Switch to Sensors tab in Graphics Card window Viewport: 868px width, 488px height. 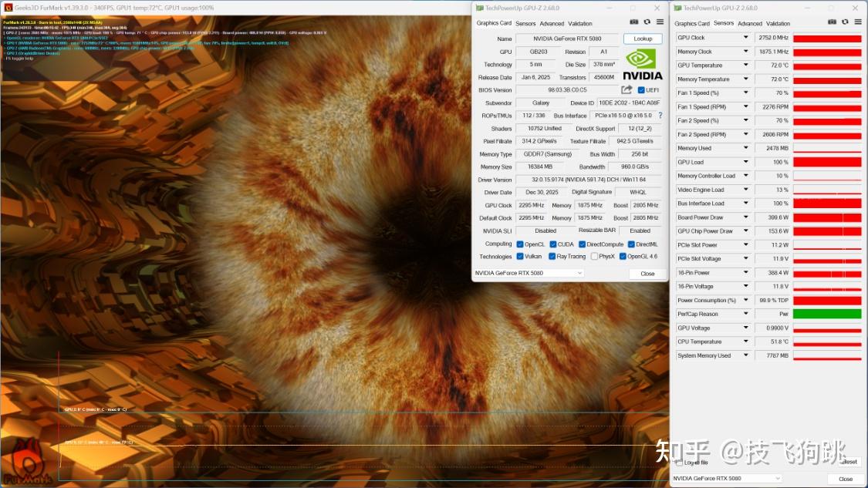pyautogui.click(x=525, y=24)
